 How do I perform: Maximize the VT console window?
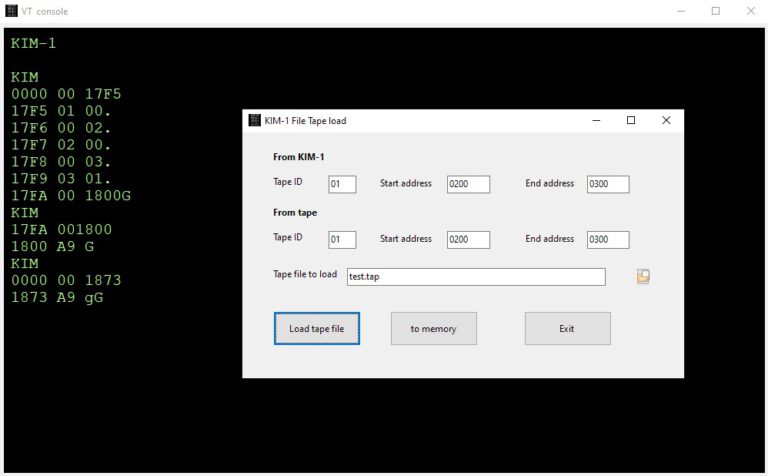[x=716, y=11]
